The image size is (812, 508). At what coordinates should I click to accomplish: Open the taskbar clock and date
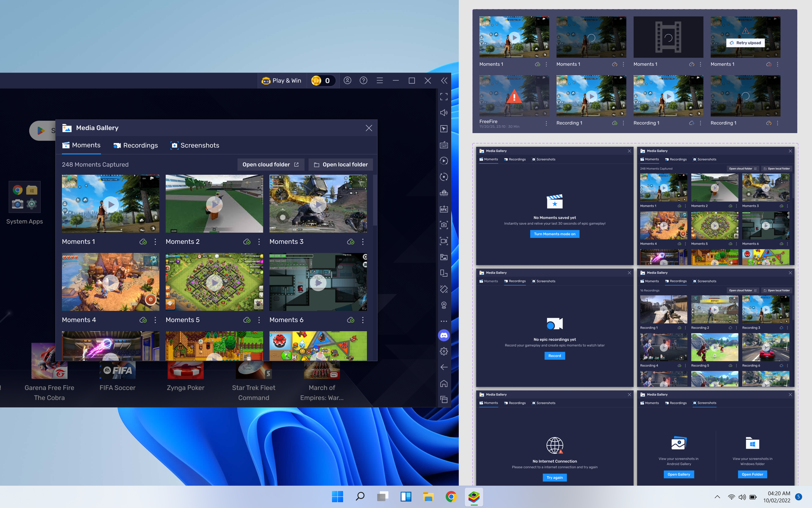click(x=776, y=497)
